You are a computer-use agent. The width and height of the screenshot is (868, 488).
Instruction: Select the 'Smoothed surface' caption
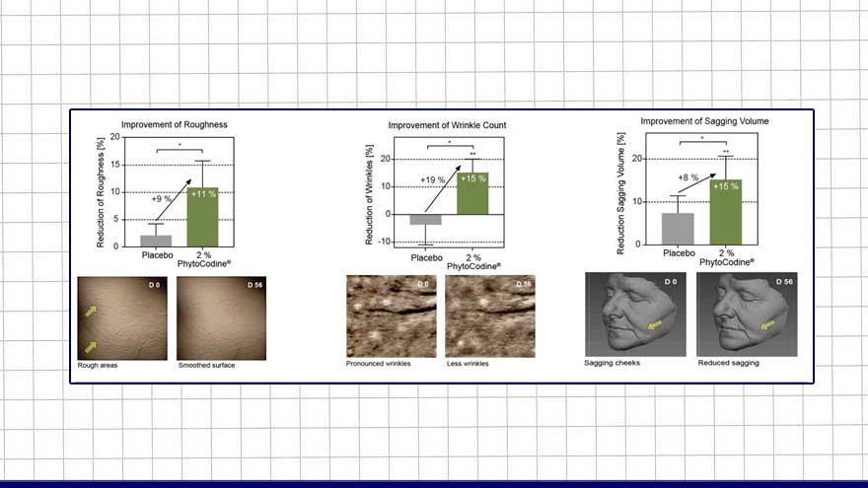[x=206, y=365]
